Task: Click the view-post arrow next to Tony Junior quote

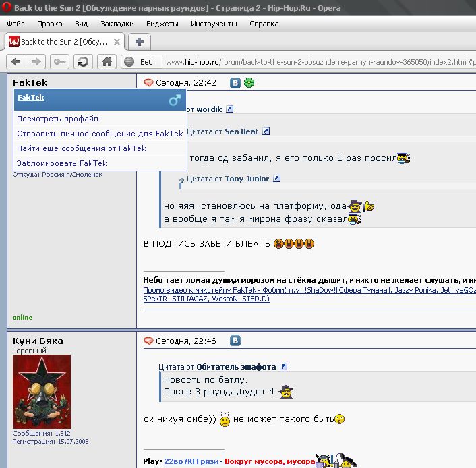Action: [x=276, y=179]
